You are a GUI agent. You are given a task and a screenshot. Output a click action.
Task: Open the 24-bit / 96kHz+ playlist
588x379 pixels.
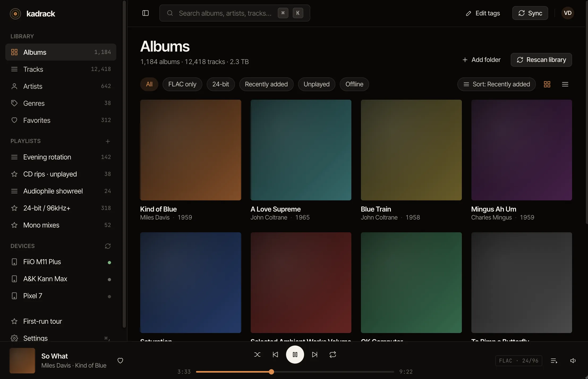tap(61, 208)
